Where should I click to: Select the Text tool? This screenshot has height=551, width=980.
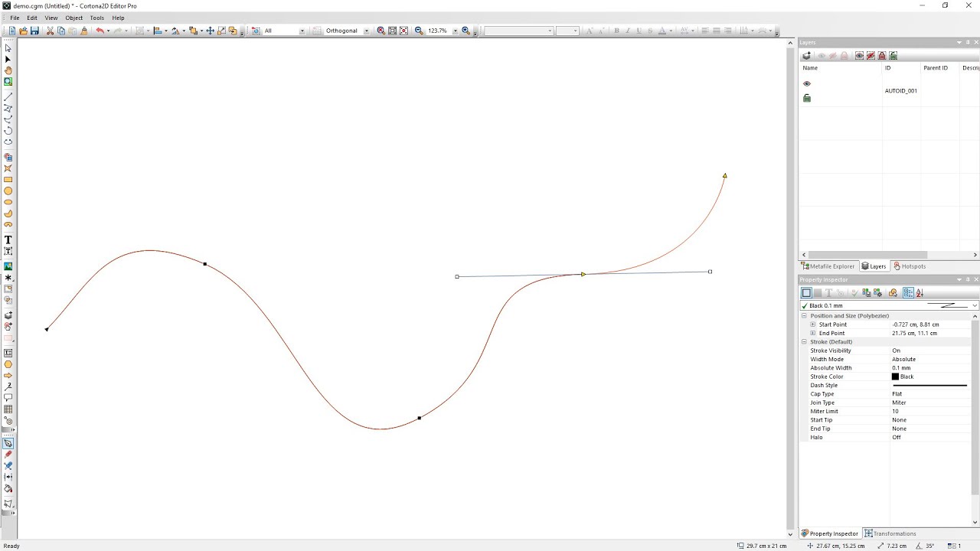(8, 240)
